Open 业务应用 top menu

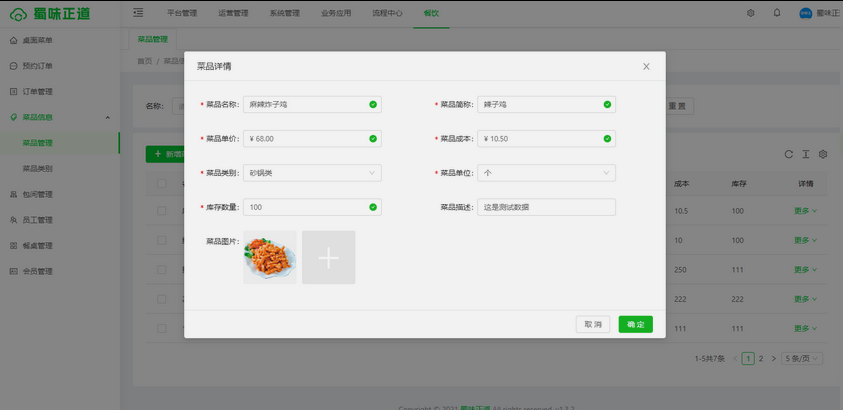[x=336, y=13]
